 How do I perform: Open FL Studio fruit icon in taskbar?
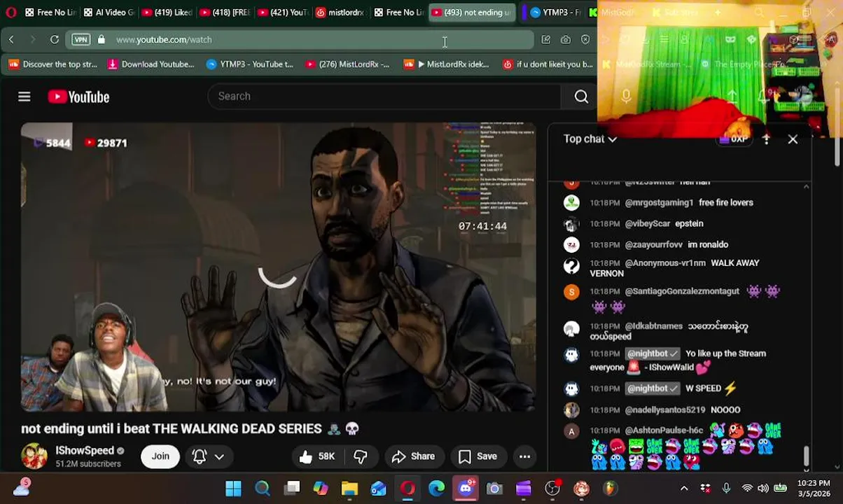[610, 489]
